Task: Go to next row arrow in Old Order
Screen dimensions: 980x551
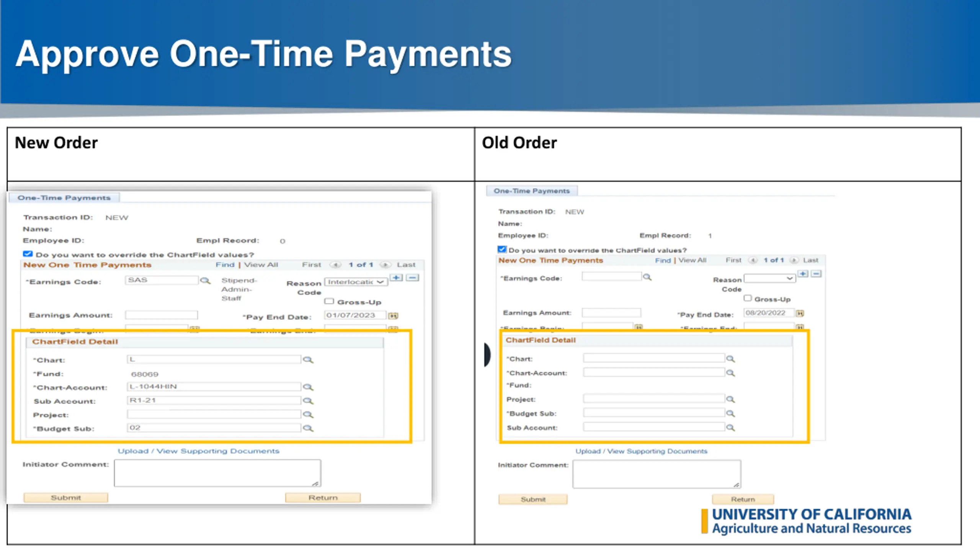Action: 794,260
